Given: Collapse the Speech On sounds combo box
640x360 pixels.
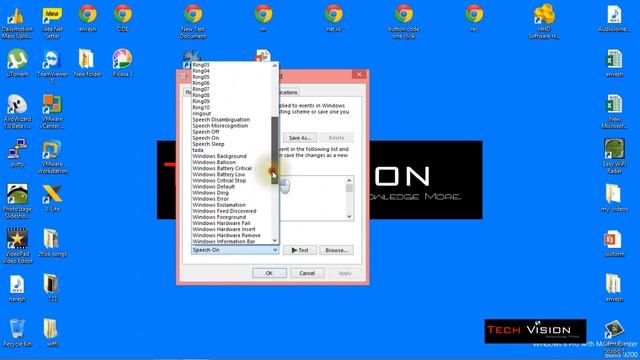Looking at the screenshot, I should coord(275,250).
